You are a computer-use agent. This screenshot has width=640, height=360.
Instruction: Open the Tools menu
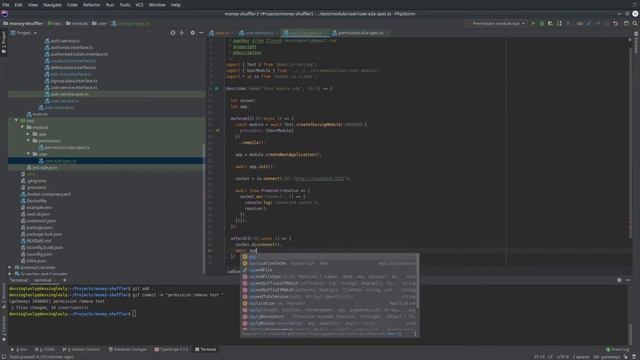pyautogui.click(x=124, y=5)
